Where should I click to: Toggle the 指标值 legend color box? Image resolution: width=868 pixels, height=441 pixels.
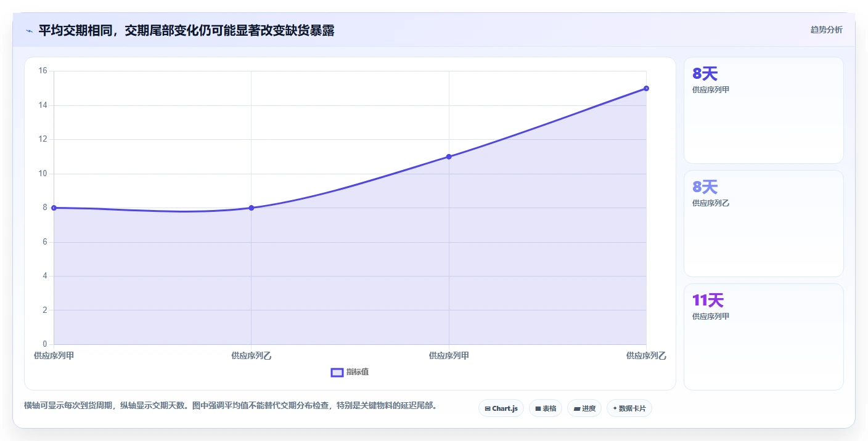point(337,372)
